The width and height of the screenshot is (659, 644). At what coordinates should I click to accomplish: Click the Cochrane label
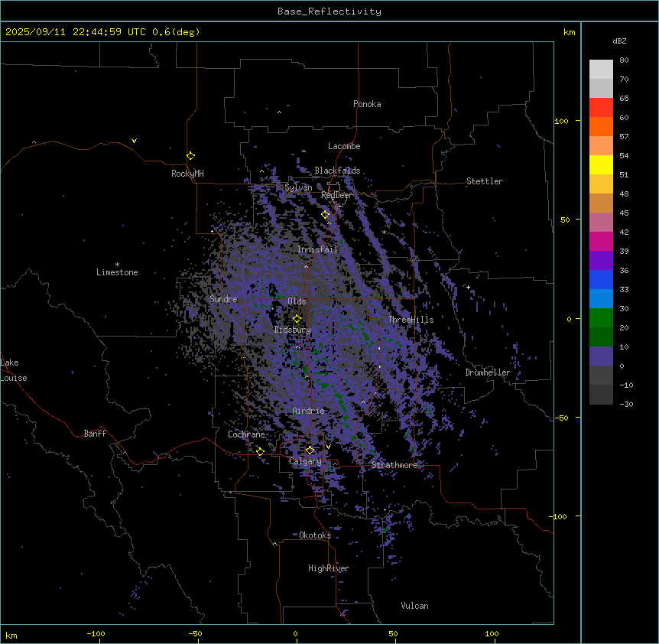pyautogui.click(x=246, y=434)
